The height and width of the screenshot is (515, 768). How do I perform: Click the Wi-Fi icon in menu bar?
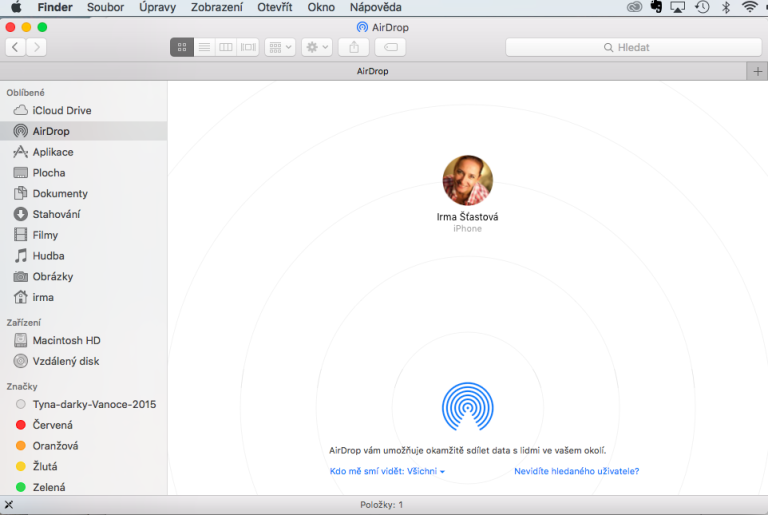(749, 7)
